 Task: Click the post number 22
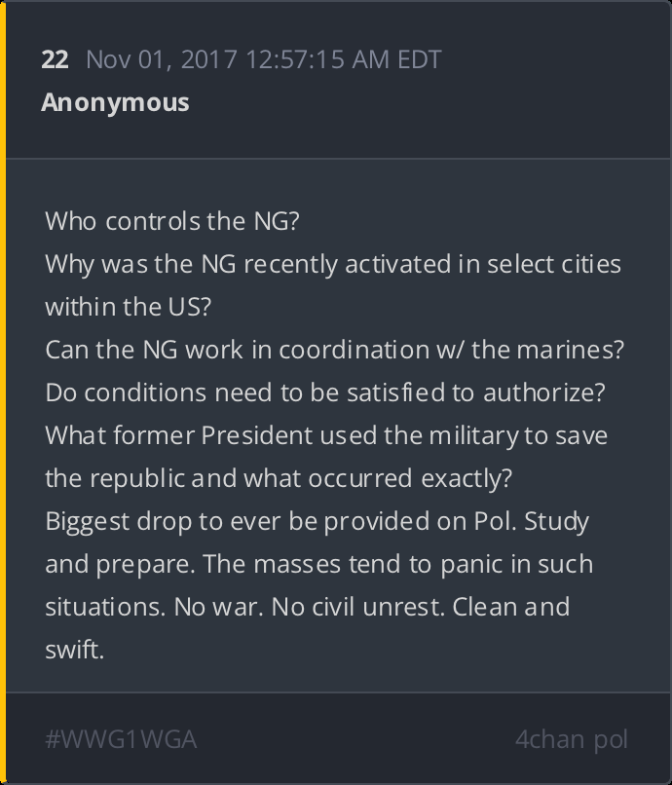55,59
